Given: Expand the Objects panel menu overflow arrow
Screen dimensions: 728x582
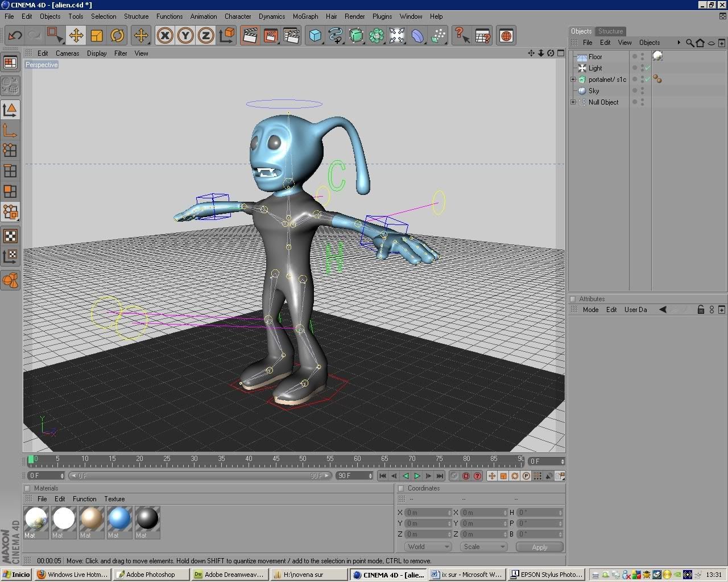Looking at the screenshot, I should [x=679, y=43].
